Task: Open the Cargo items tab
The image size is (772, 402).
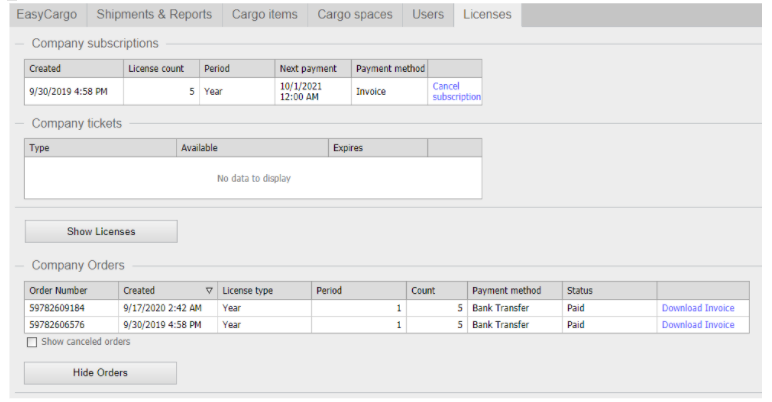Action: coord(264,14)
